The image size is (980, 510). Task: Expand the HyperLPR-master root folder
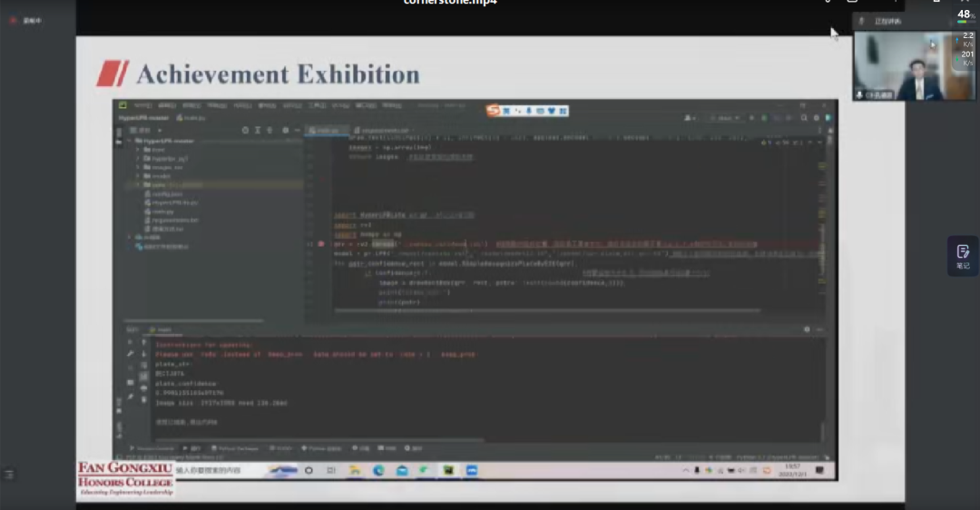129,141
